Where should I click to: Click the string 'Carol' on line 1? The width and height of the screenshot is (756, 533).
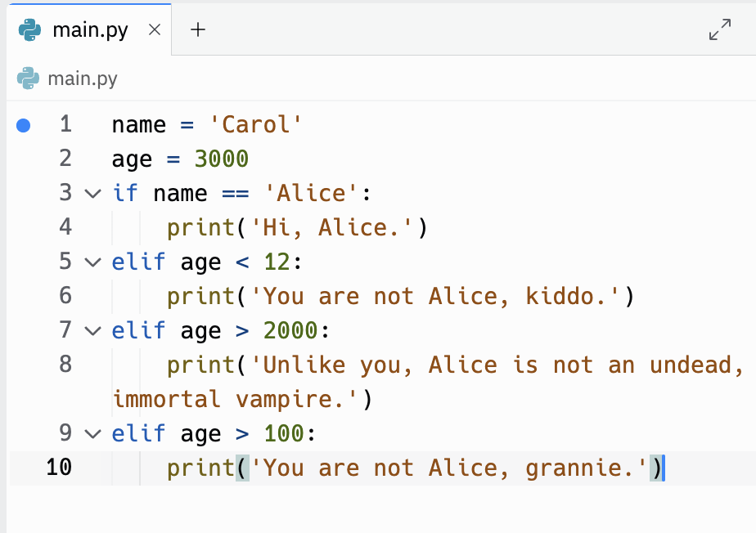[256, 125]
